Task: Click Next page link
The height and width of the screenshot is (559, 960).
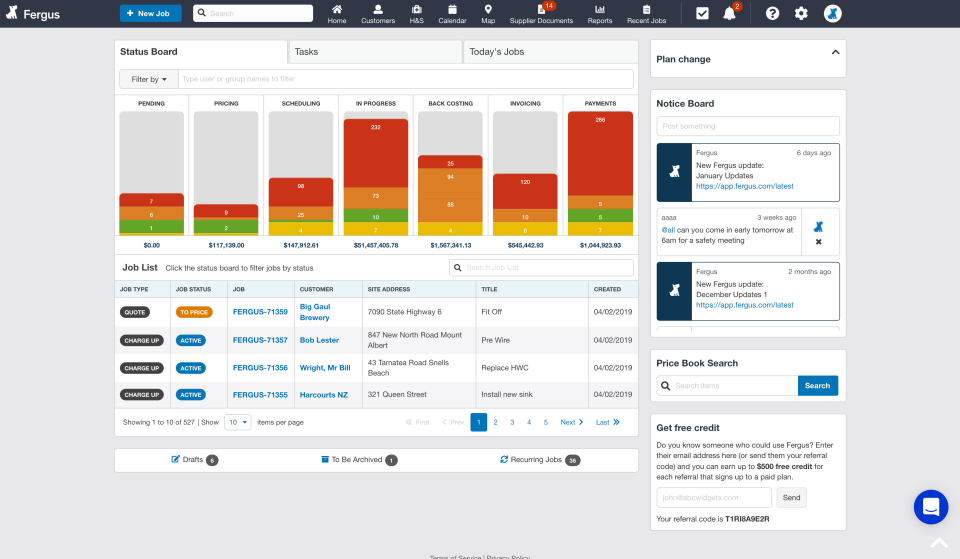Action: (x=571, y=422)
